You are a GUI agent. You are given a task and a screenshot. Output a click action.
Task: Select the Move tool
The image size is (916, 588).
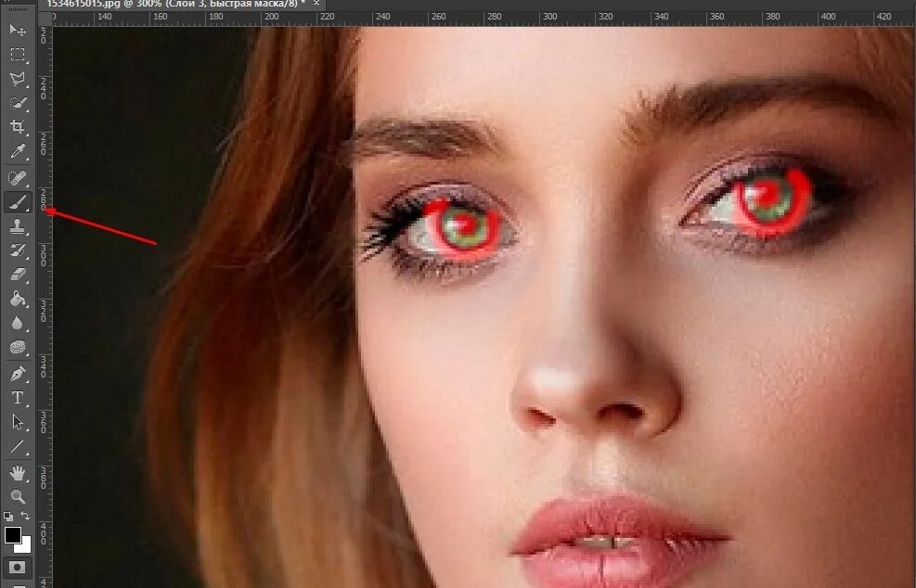point(18,29)
